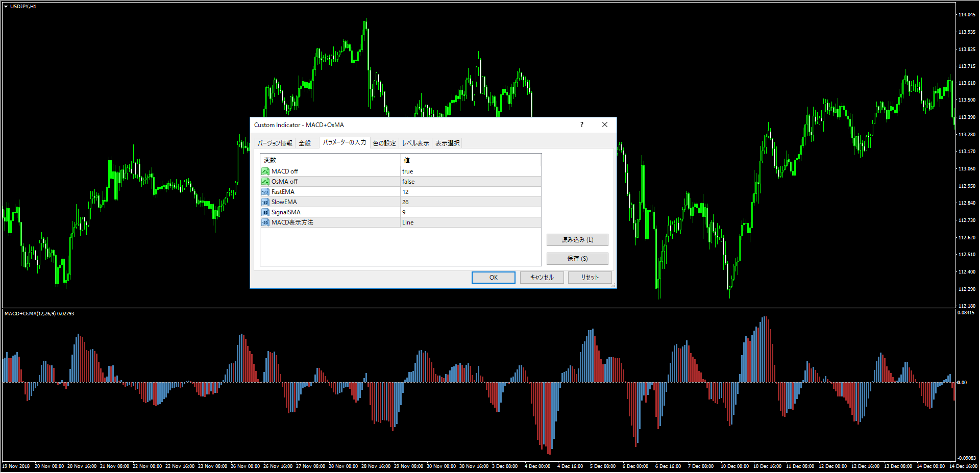Click the OsMA off parameter icon

(x=265, y=182)
